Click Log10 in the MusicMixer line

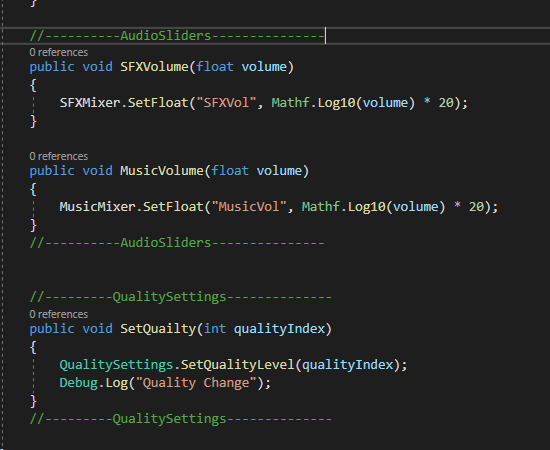click(367, 207)
